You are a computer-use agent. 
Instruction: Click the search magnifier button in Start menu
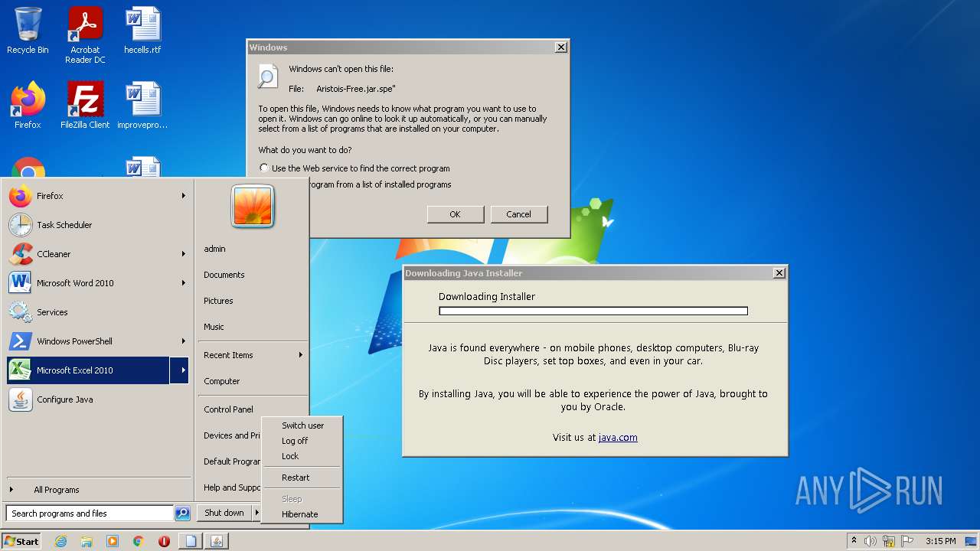click(x=182, y=514)
